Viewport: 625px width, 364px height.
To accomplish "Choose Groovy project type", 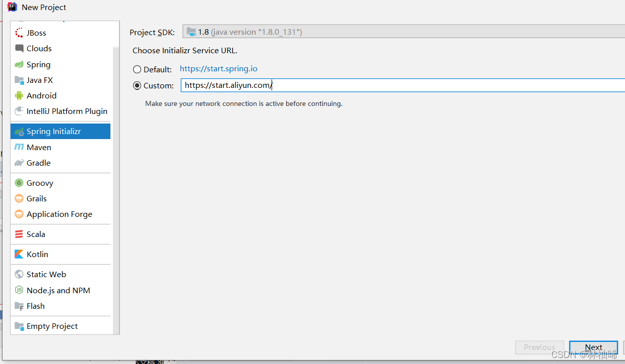I will click(x=60, y=183).
